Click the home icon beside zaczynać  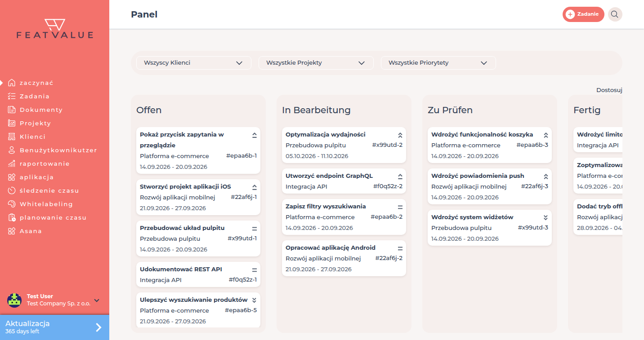(x=12, y=83)
